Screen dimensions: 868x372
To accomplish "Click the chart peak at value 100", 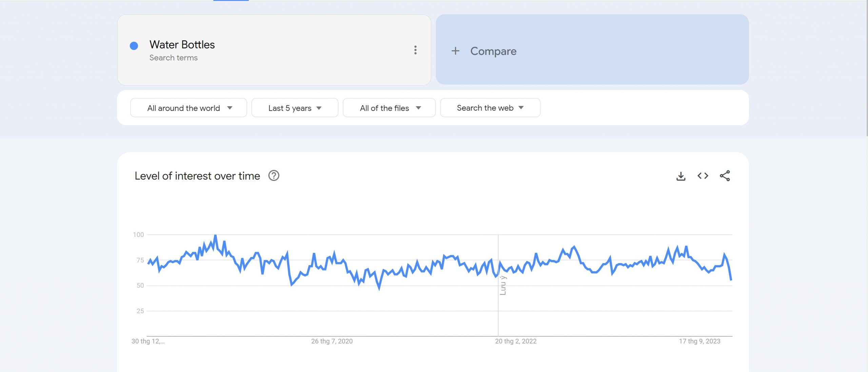I will tap(215, 235).
